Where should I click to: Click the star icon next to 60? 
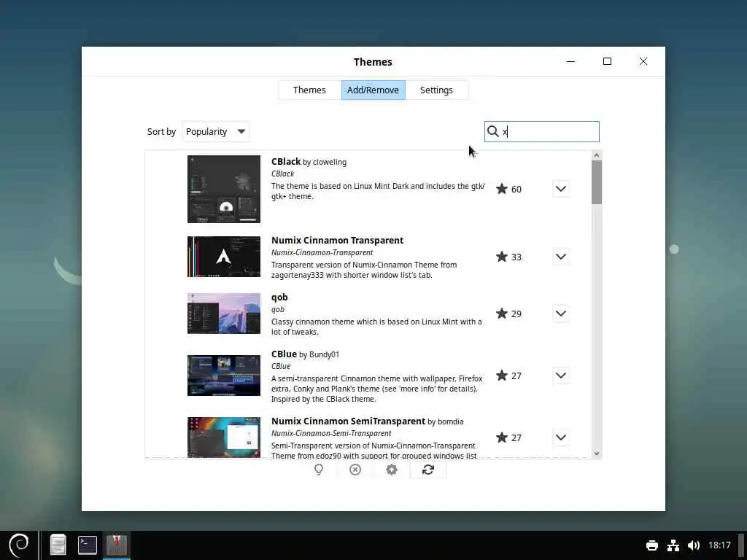pyautogui.click(x=502, y=189)
